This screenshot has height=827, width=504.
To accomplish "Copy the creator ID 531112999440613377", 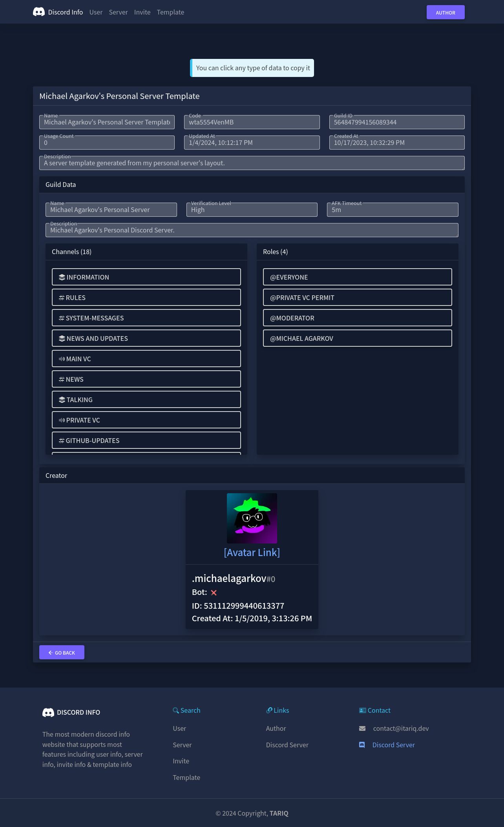I will (238, 606).
